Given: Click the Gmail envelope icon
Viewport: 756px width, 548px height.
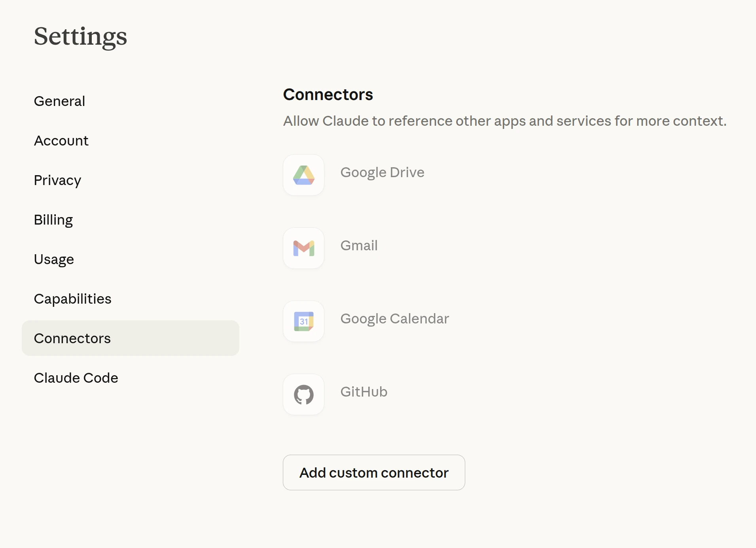Looking at the screenshot, I should 303,248.
